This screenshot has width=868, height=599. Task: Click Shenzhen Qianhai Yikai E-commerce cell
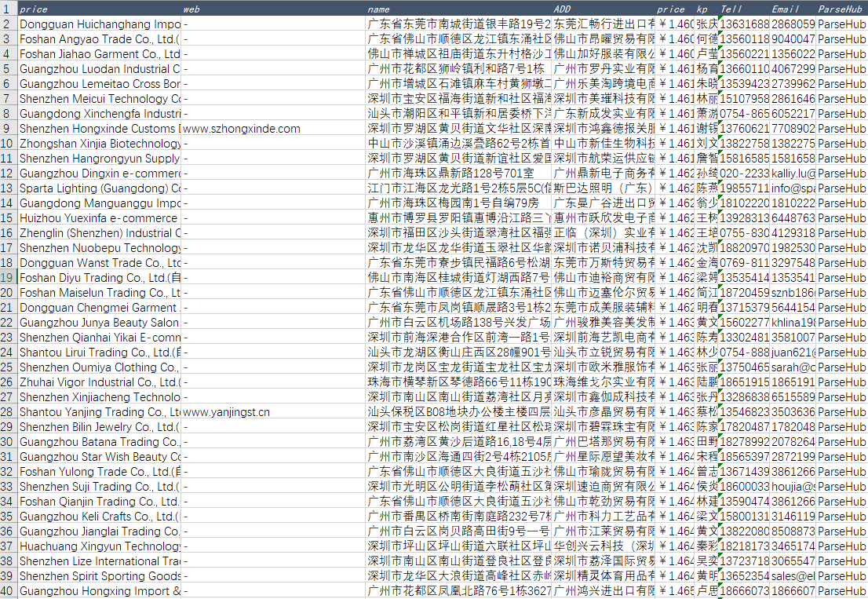100,337
